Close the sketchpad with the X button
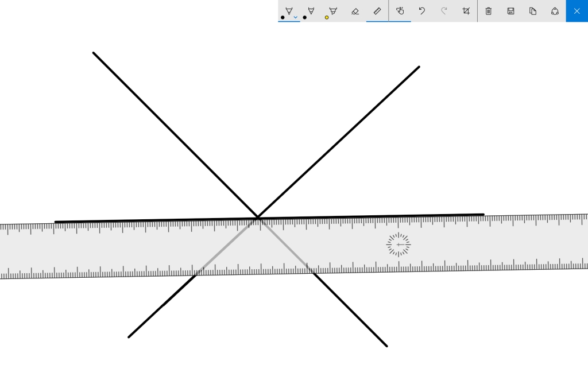 [x=577, y=11]
